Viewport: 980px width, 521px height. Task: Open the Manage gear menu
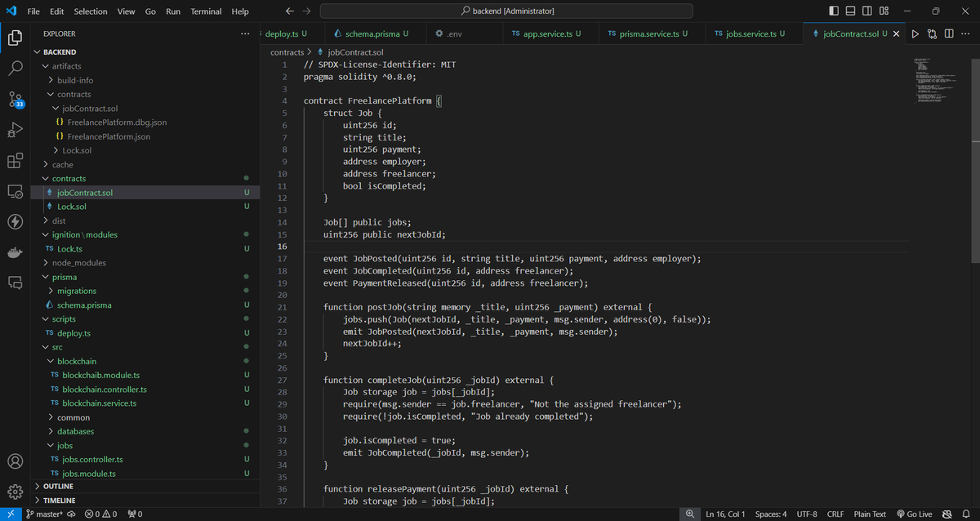point(15,492)
